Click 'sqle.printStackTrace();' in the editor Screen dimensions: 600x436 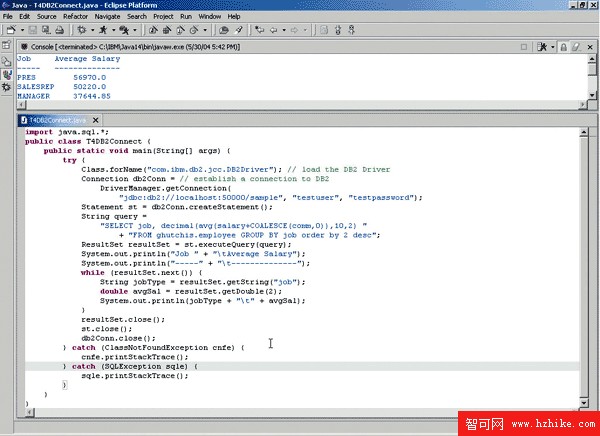(x=135, y=376)
